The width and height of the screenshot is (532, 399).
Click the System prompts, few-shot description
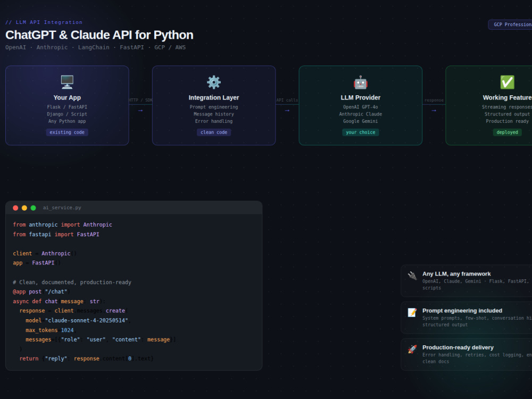click(477, 321)
